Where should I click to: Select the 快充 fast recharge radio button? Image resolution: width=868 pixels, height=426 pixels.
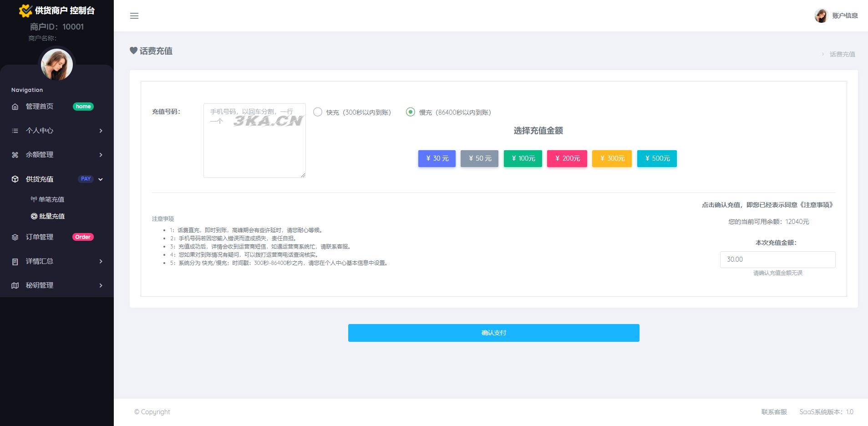[318, 112]
